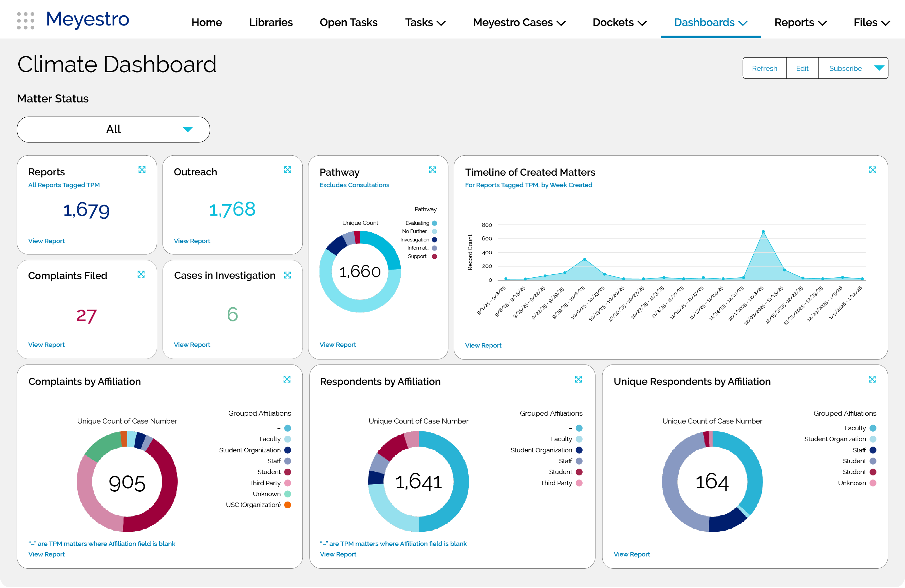The image size is (905, 588).
Task: Expand the Complaints Filed card
Action: coord(141,274)
